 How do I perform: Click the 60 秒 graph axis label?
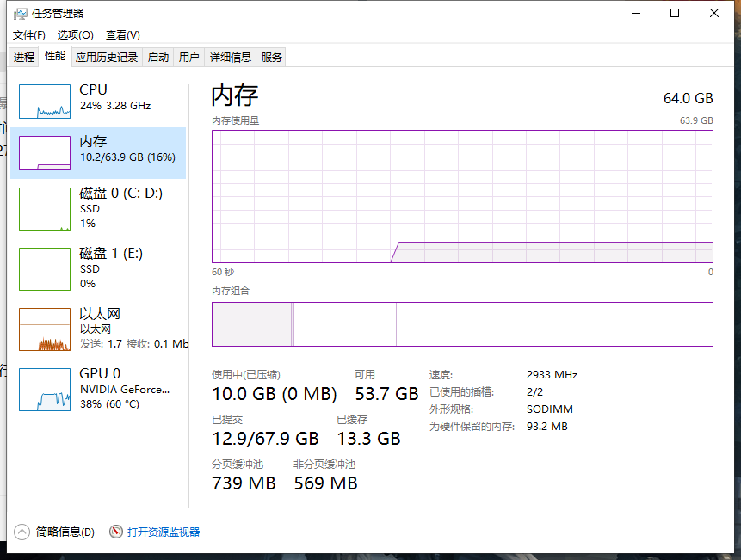click(223, 272)
